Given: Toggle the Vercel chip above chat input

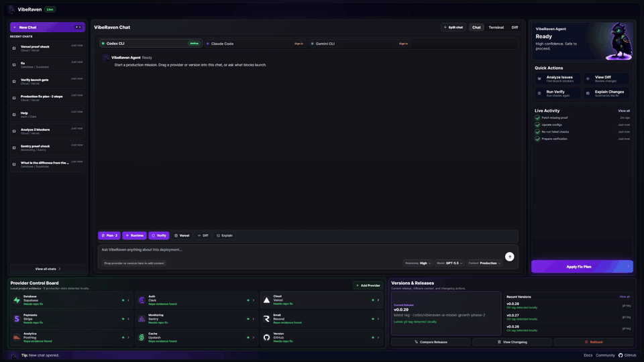Looking at the screenshot, I should (182, 235).
